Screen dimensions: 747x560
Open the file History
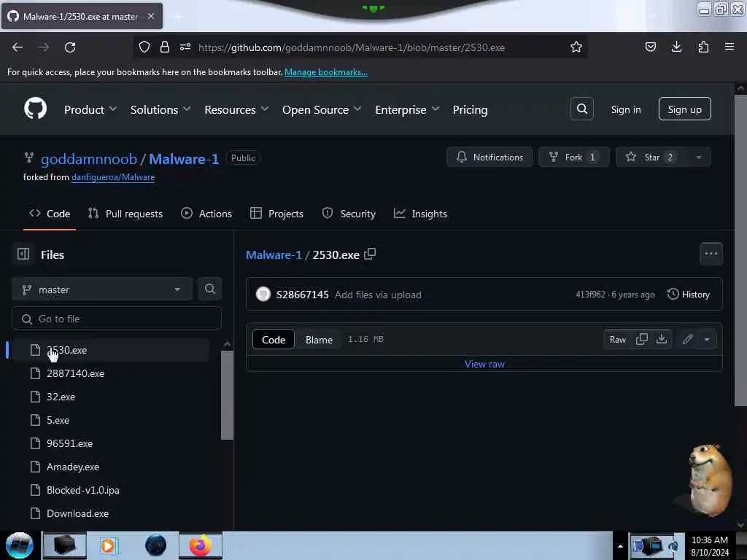[689, 295]
